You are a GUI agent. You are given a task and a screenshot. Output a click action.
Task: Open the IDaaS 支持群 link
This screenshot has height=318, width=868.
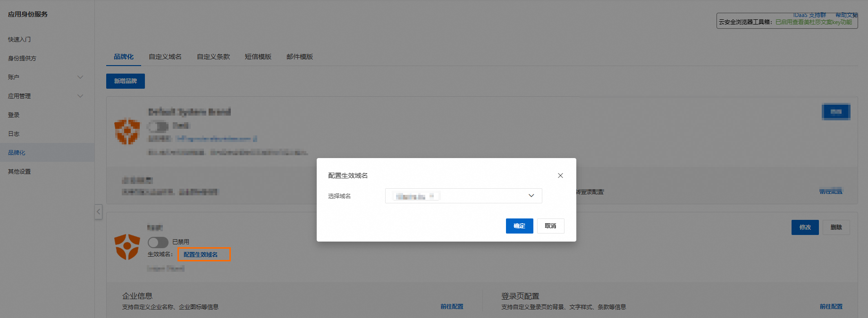pyautogui.click(x=809, y=15)
